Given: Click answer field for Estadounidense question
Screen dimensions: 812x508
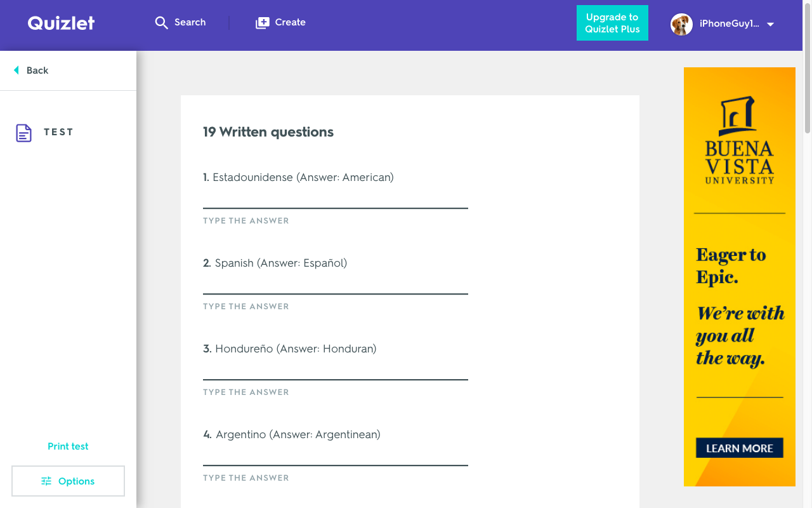Looking at the screenshot, I should 336,199.
